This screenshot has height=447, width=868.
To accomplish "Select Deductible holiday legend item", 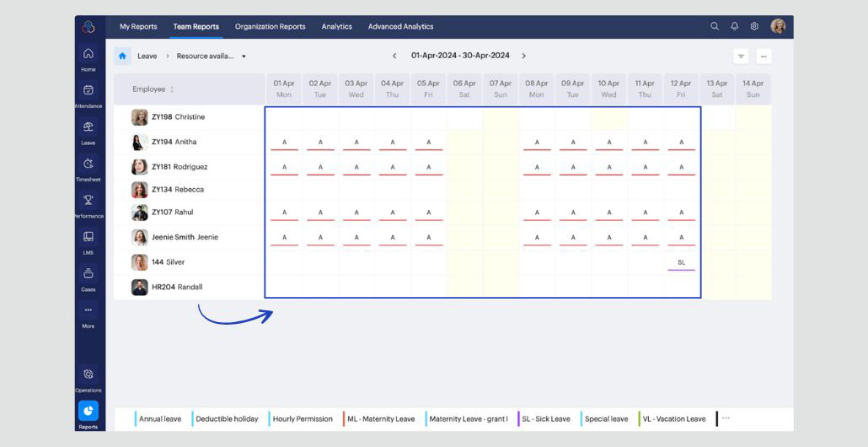I will tap(227, 419).
